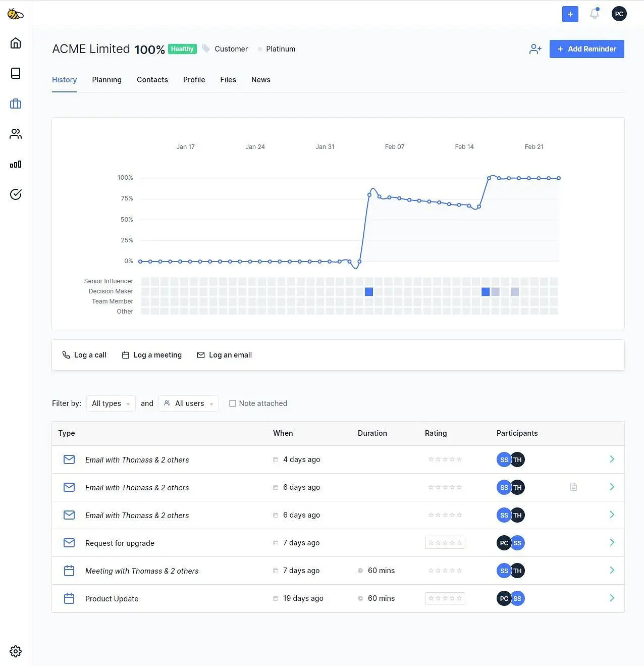644x666 pixels.
Task: Set star rating on Request for upgrade row
Action: click(445, 543)
